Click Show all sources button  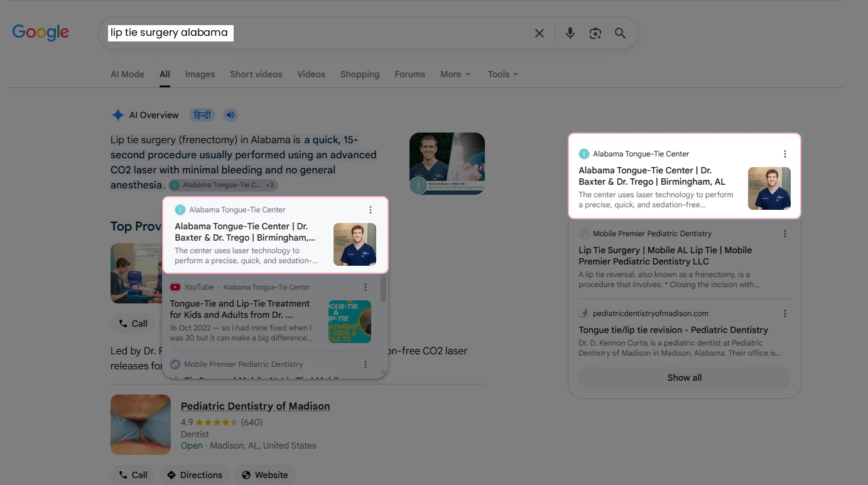click(685, 378)
